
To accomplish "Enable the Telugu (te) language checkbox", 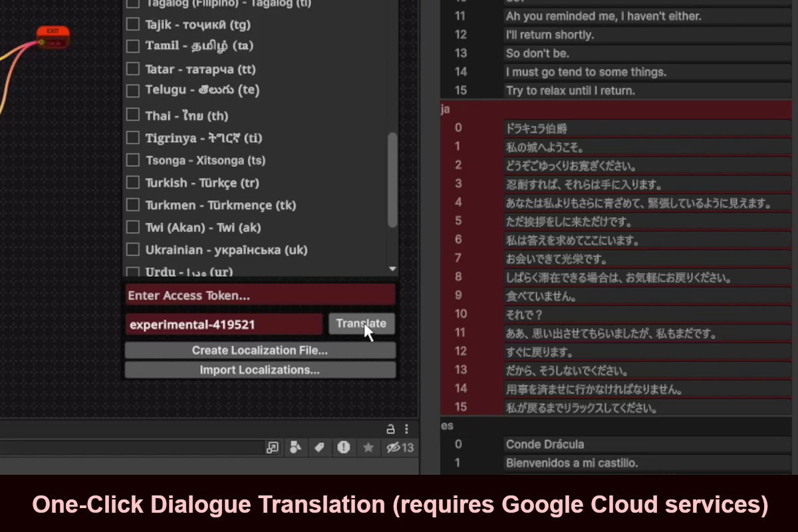I will [x=133, y=90].
